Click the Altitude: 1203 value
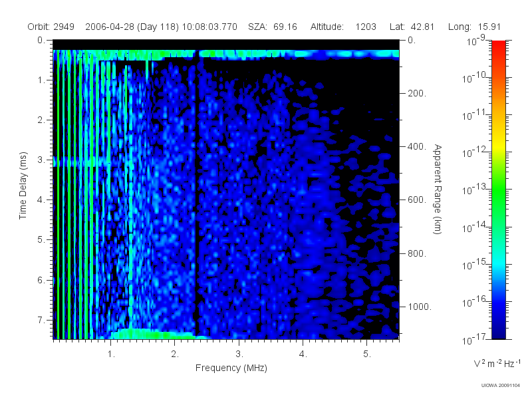The image size is (532, 399). click(x=343, y=27)
